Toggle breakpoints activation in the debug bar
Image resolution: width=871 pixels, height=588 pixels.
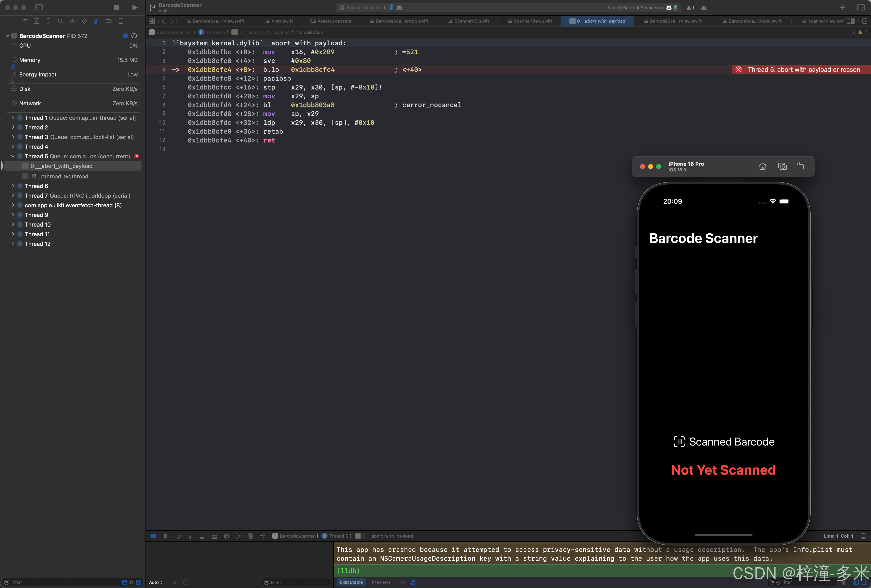click(x=153, y=536)
